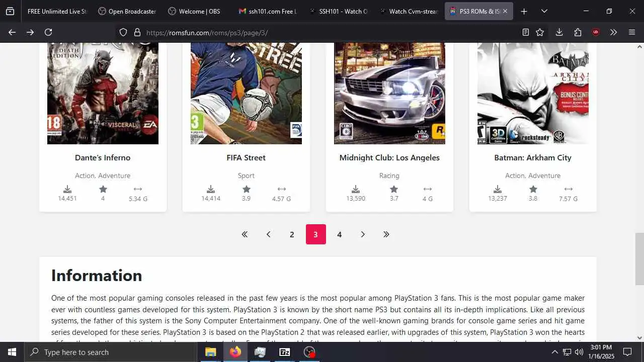Close the PS3 ROMs tab
644x362 pixels.
505,11
